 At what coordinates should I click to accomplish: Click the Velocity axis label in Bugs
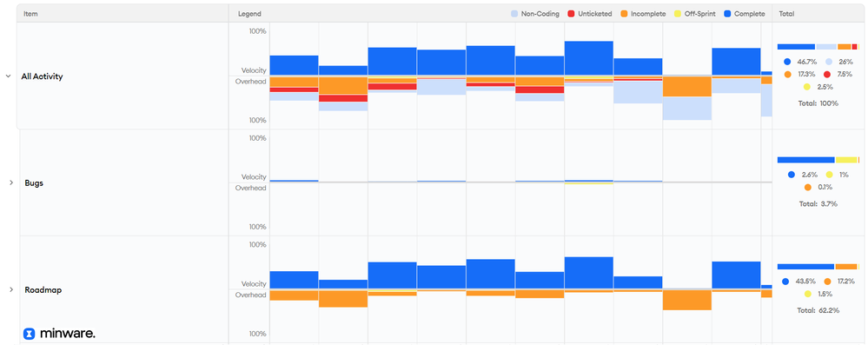254,177
